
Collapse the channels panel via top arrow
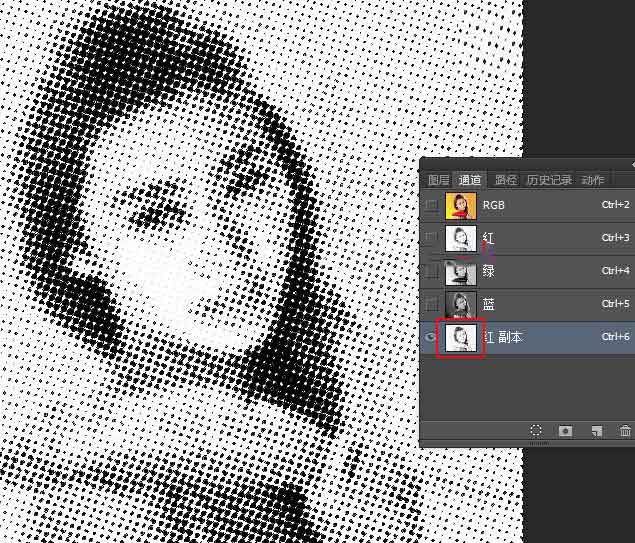(x=633, y=164)
